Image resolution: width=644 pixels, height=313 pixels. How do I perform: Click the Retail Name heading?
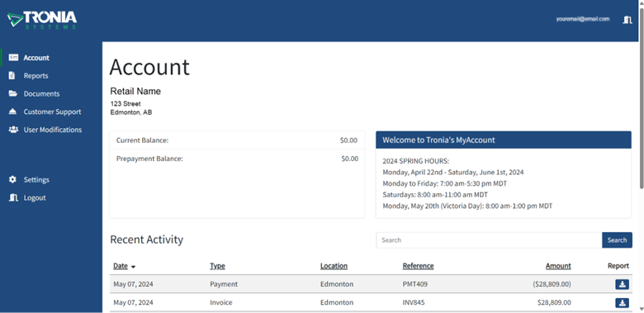[135, 91]
